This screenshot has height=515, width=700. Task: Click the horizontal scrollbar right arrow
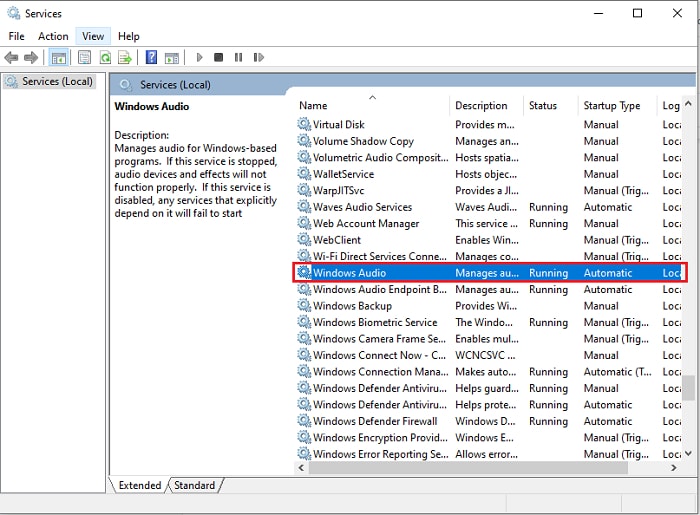click(674, 468)
